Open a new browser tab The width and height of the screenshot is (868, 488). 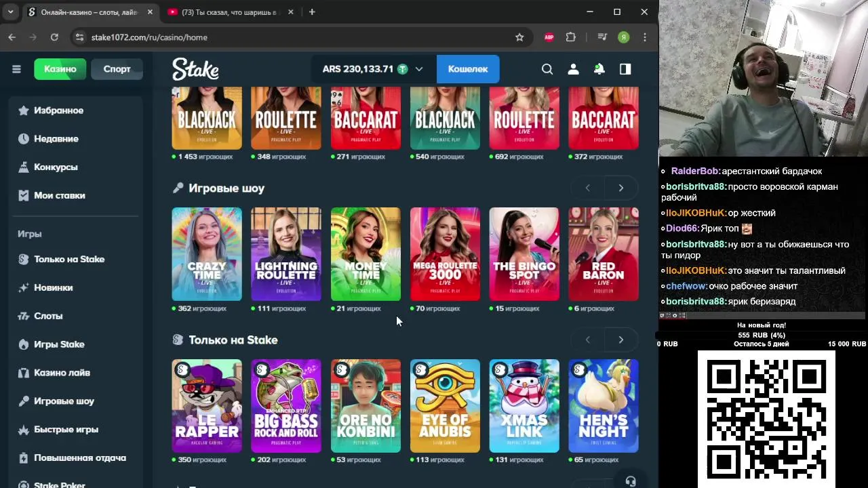pos(312,12)
